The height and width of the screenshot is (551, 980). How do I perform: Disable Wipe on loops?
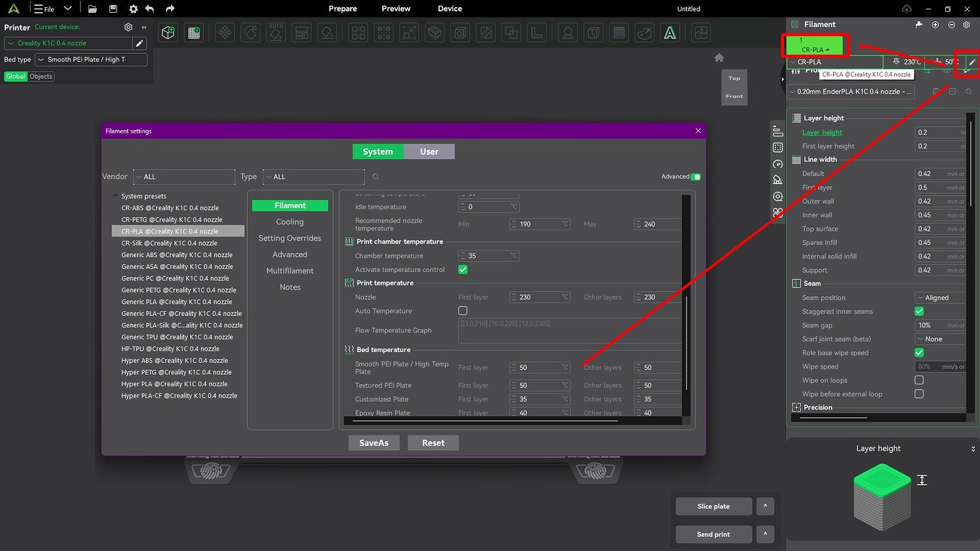pos(919,380)
